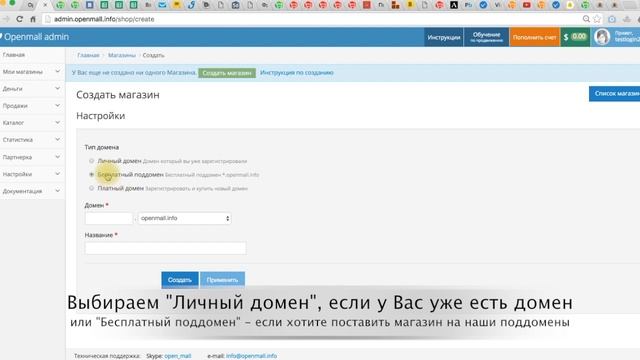Click the browser forward arrow
This screenshot has height=360, width=640.
5,19
